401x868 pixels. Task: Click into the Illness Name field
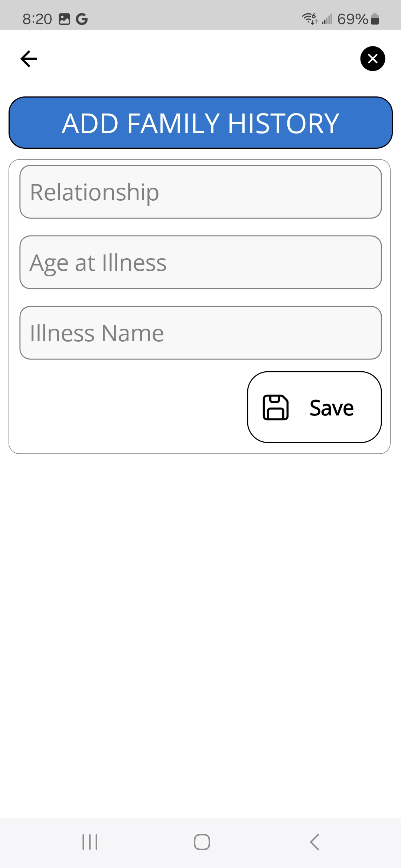[200, 333]
